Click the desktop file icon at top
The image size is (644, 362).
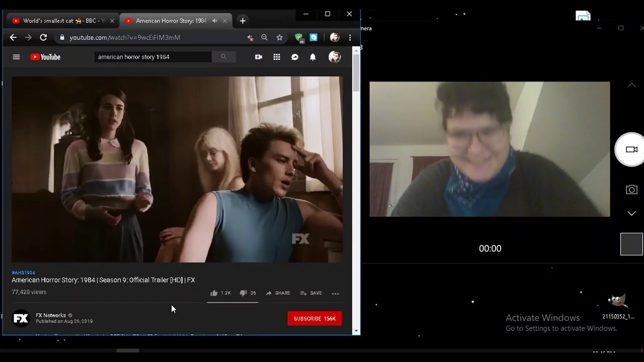tap(583, 16)
